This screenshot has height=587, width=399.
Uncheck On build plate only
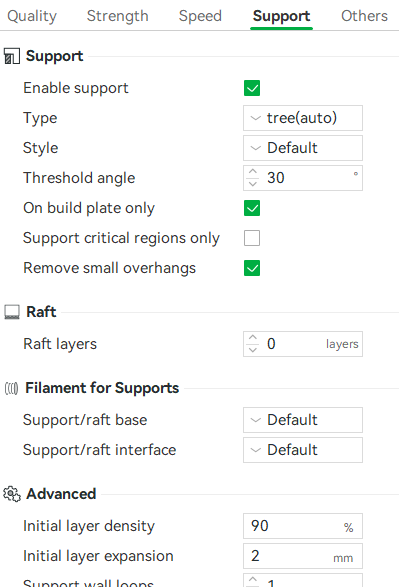point(252,208)
